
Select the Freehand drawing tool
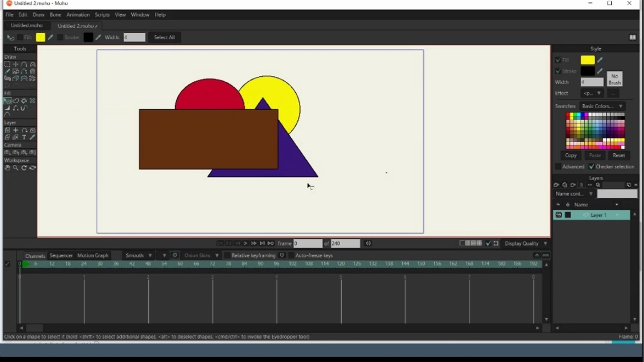[7, 71]
